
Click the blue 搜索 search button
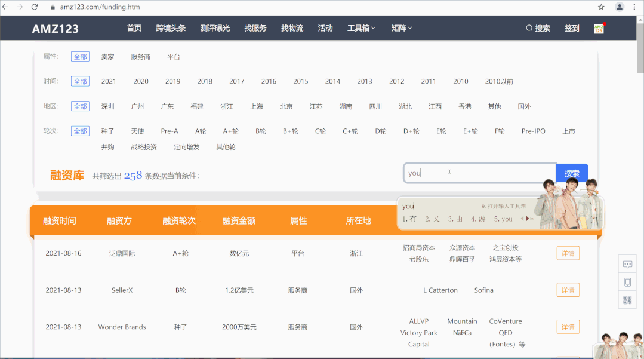click(x=571, y=173)
